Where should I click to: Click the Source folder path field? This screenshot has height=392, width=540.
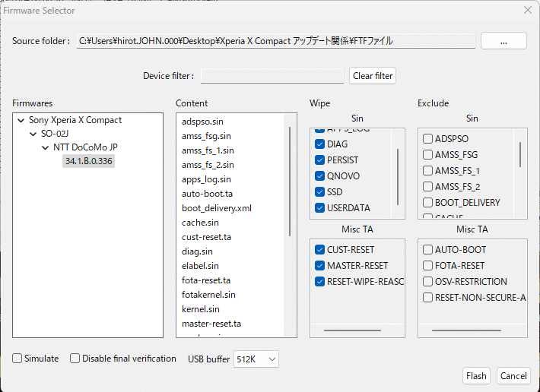(276, 41)
